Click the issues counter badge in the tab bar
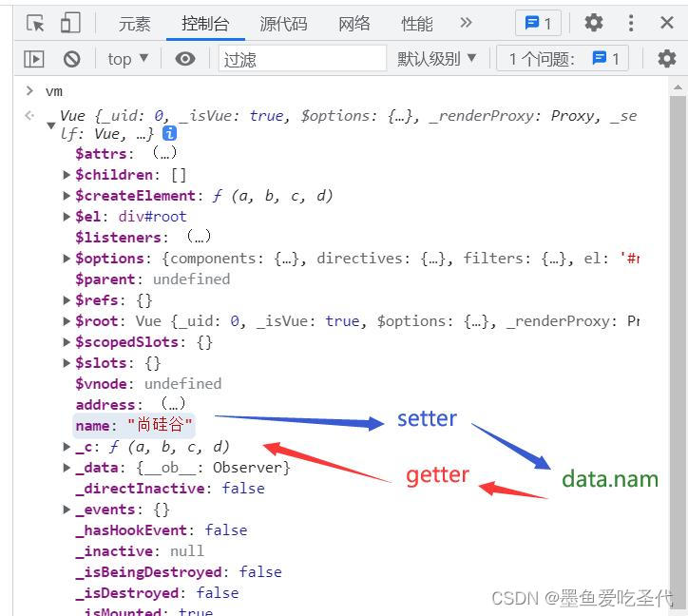This screenshot has height=616, width=688. (x=539, y=23)
